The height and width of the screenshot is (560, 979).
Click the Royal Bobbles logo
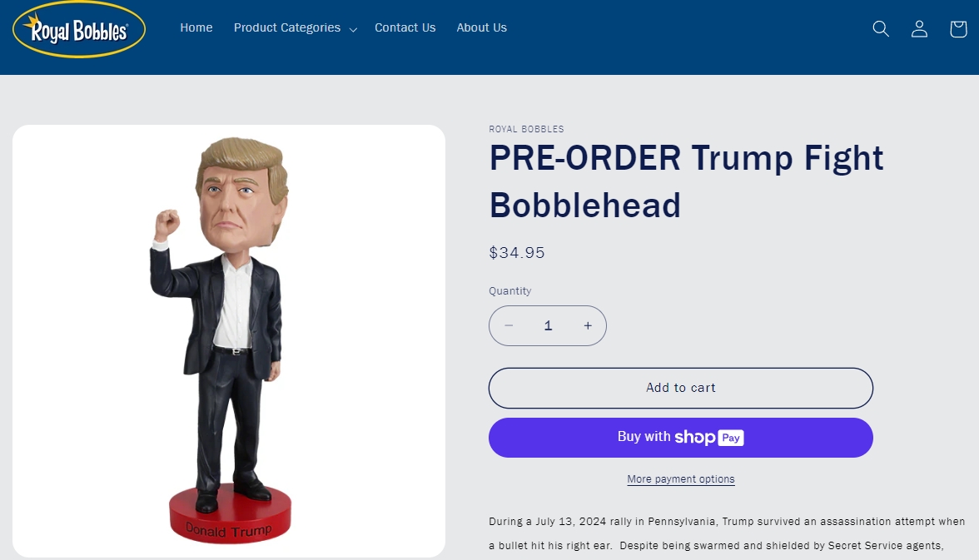tap(78, 29)
